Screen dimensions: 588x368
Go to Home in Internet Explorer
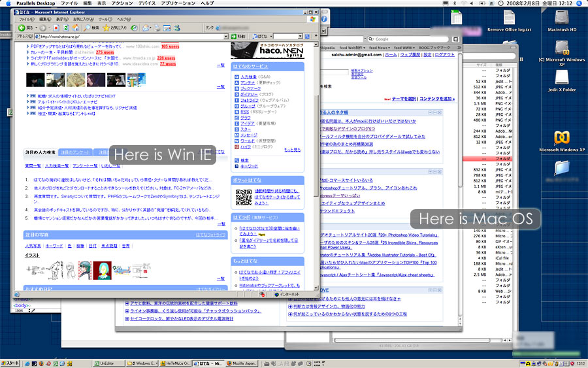76,27
